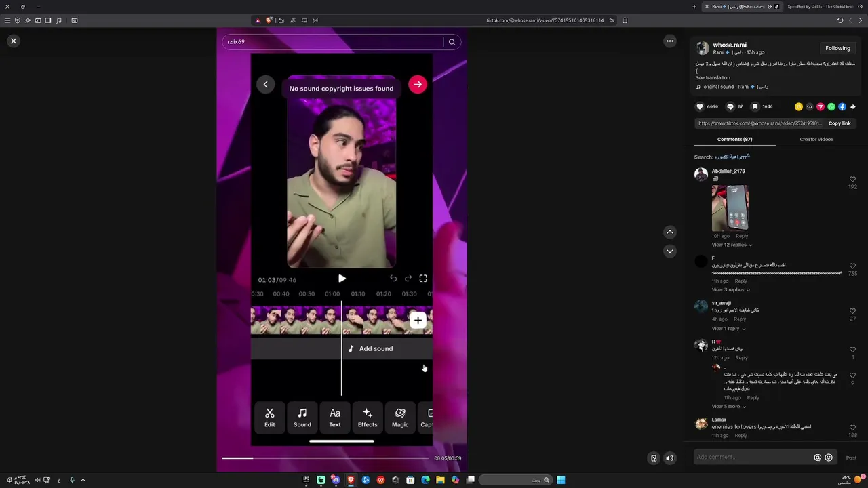
Task: Share with the red send-to-friends icon
Action: [x=821, y=106]
